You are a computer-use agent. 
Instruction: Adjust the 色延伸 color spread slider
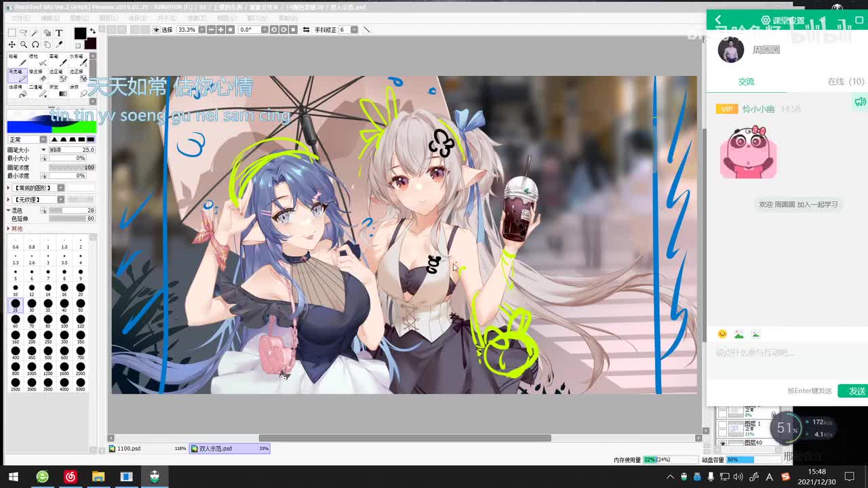click(72, 219)
